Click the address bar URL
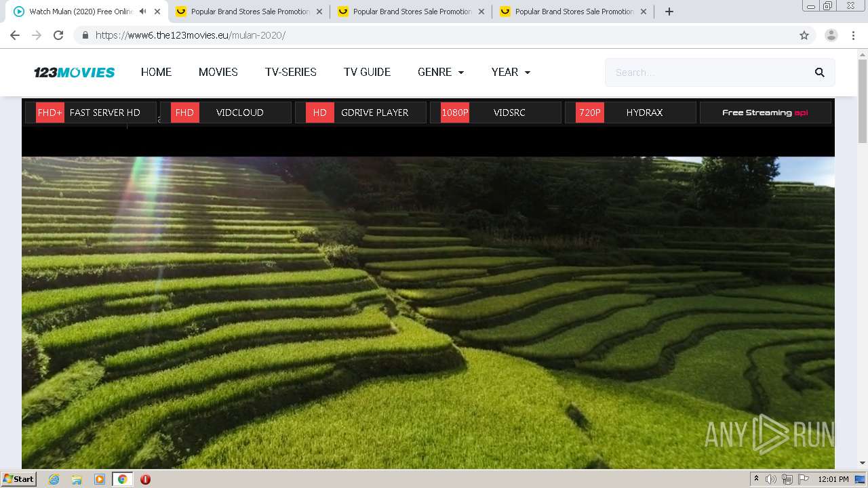868x488 pixels. pyautogui.click(x=191, y=35)
